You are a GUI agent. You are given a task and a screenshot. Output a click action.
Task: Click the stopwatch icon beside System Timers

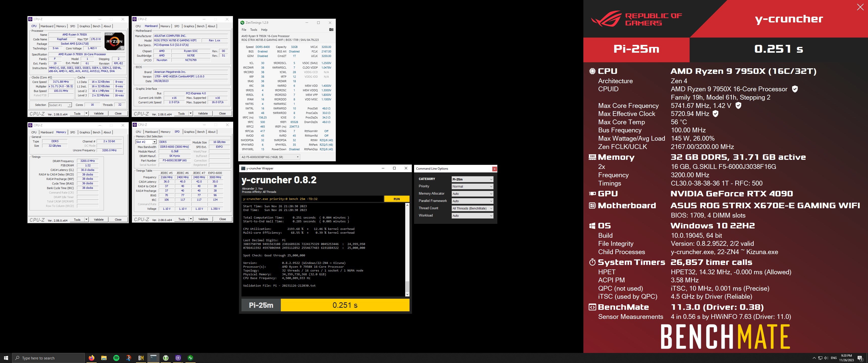[592, 262]
